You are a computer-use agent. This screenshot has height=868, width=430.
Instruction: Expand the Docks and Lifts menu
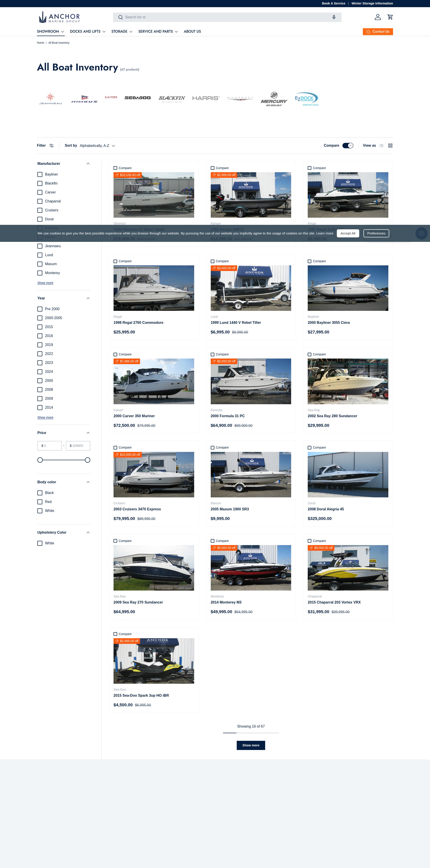(x=88, y=32)
